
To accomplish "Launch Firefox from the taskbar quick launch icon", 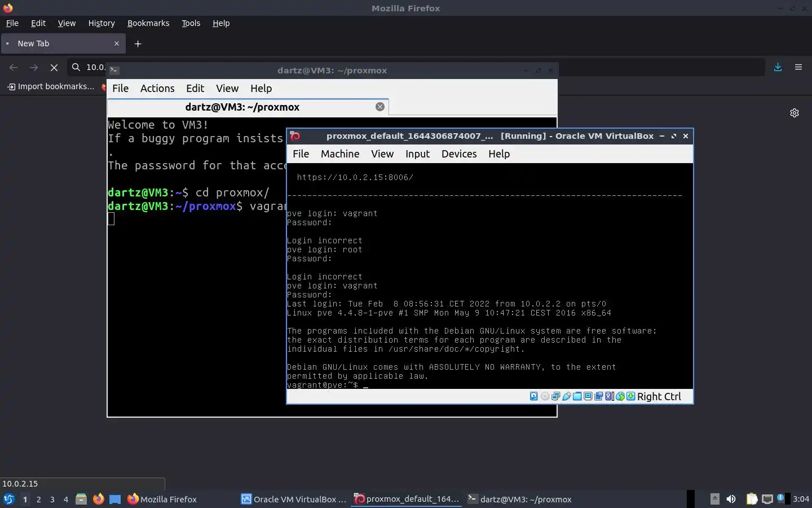I will 98,499.
